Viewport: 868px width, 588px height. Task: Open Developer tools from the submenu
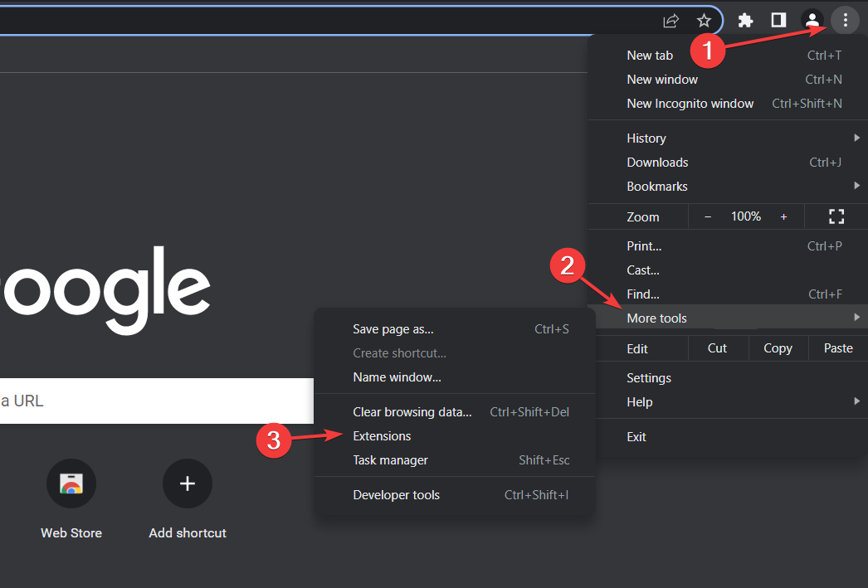pyautogui.click(x=397, y=494)
